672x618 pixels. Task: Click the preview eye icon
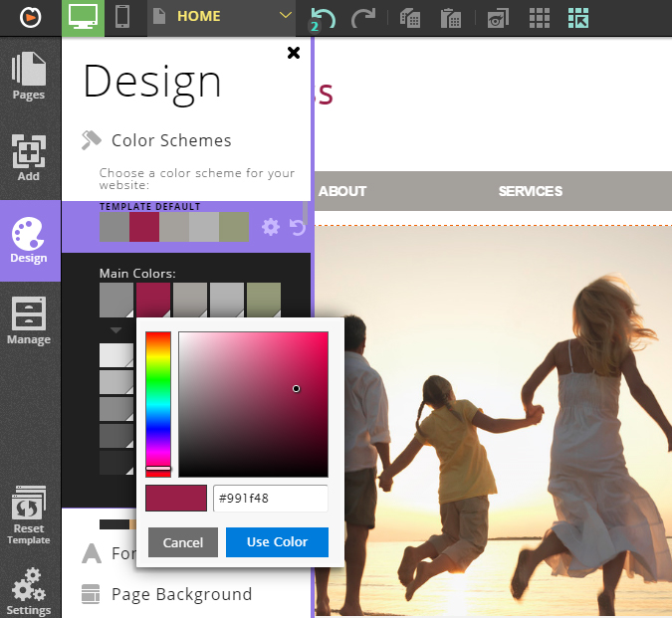(x=498, y=18)
